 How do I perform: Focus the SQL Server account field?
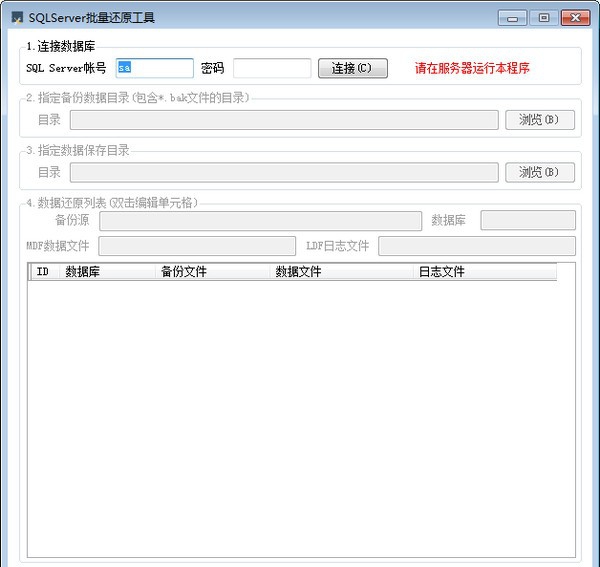coord(155,68)
